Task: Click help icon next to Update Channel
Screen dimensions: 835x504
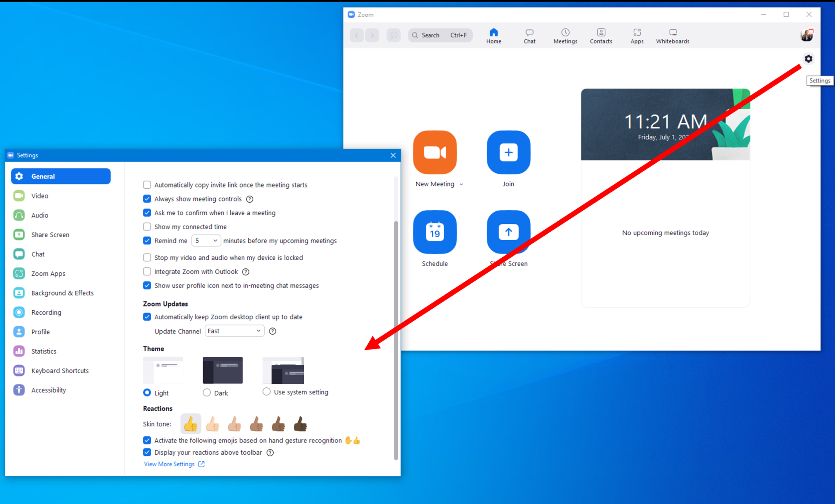Action: pos(273,331)
